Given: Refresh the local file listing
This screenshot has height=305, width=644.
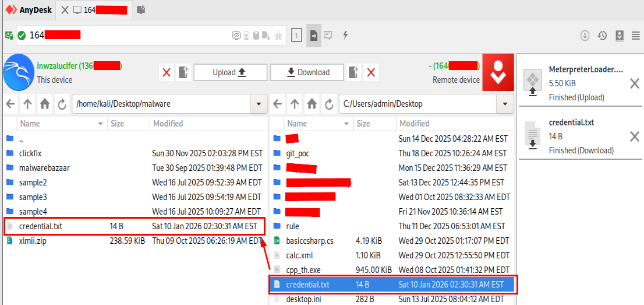Looking at the screenshot, I should point(62,104).
